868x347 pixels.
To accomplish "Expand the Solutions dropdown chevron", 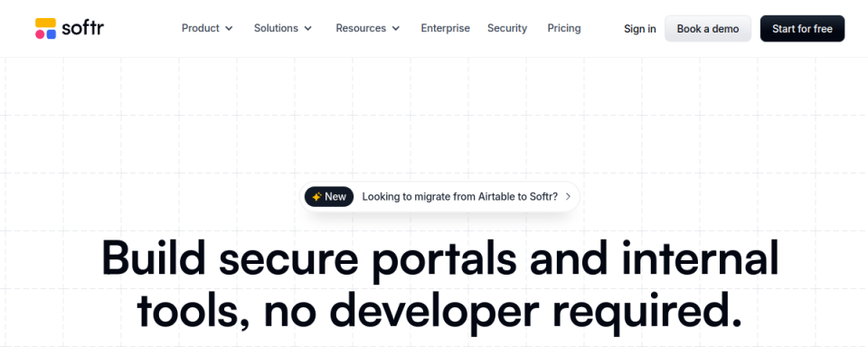I will click(307, 28).
